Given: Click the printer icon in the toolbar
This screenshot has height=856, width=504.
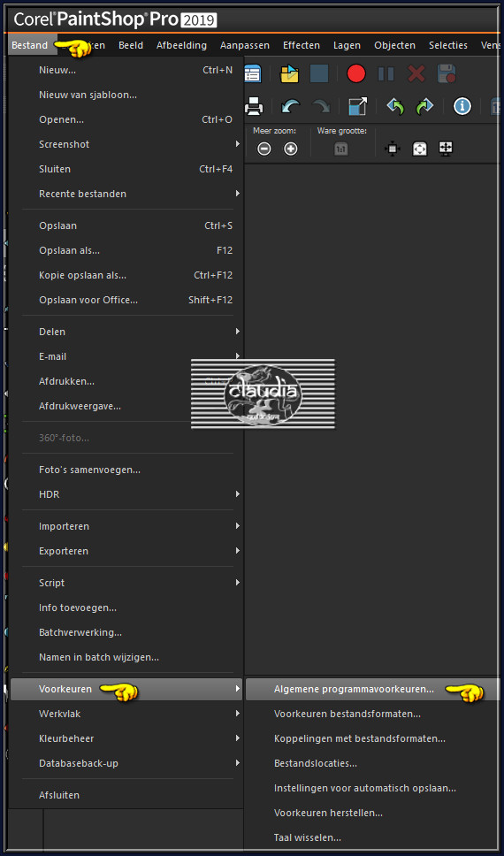Looking at the screenshot, I should tap(254, 106).
